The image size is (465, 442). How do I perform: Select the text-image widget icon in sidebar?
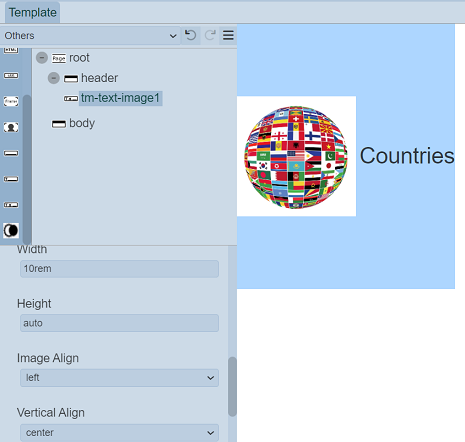pyautogui.click(x=11, y=205)
